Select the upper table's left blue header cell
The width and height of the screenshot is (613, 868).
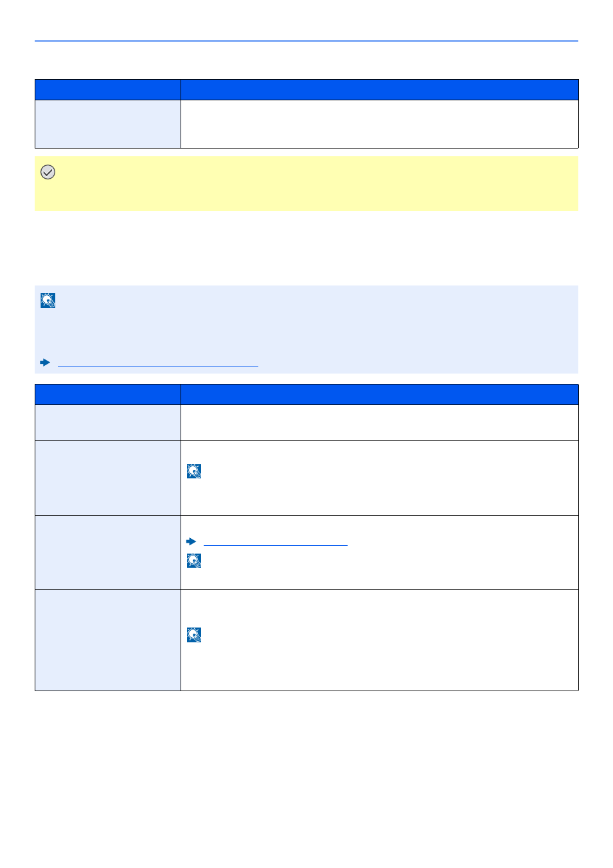[108, 89]
